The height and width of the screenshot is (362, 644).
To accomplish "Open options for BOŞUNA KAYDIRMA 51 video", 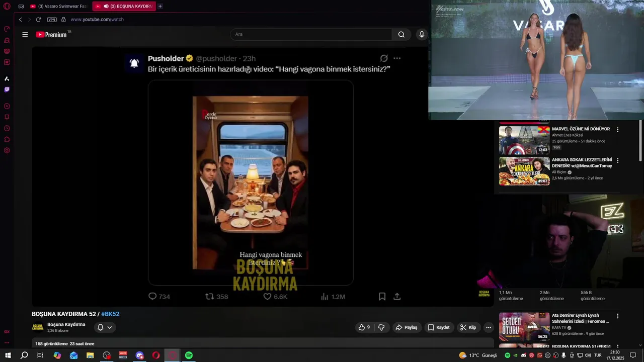I will tap(618, 347).
